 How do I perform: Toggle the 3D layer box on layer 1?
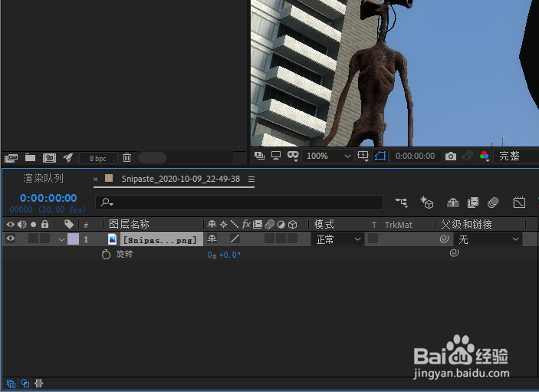[x=293, y=239]
